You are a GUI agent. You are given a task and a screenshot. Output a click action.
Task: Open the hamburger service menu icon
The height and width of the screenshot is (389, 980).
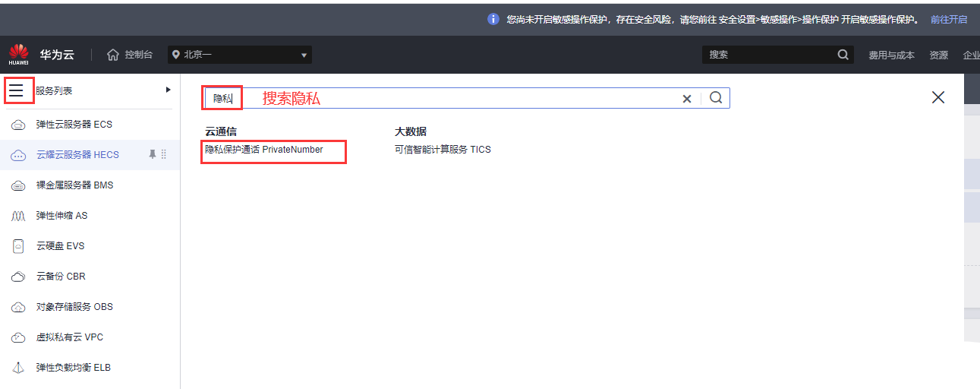click(x=17, y=90)
